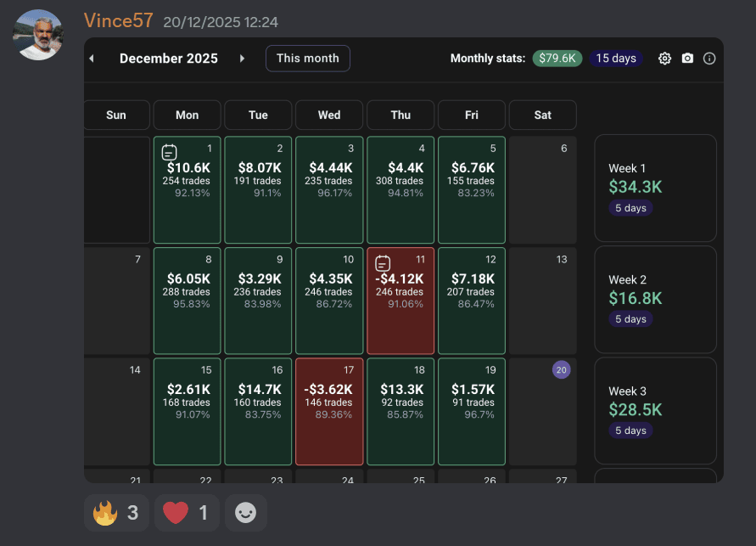Open the Week 3 summary card
756x546 pixels.
pyautogui.click(x=655, y=410)
